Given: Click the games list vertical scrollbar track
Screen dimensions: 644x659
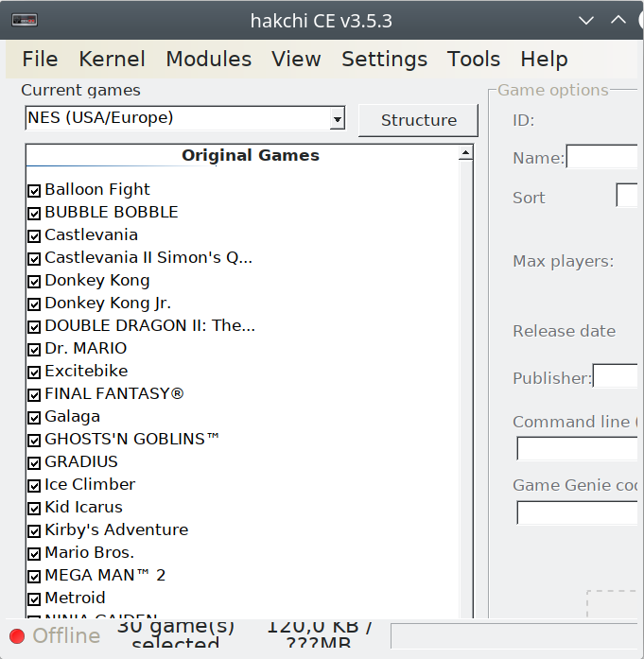Looking at the screenshot, I should [x=465, y=389].
